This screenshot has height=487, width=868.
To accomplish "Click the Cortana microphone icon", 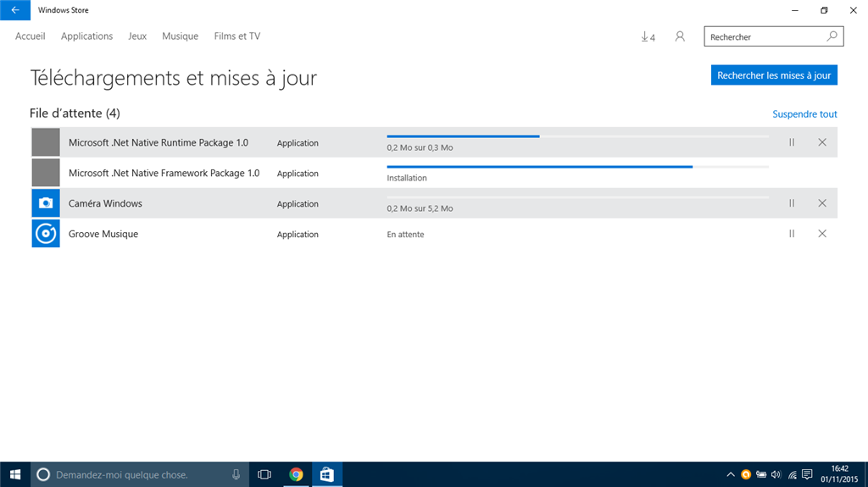I will pos(236,474).
